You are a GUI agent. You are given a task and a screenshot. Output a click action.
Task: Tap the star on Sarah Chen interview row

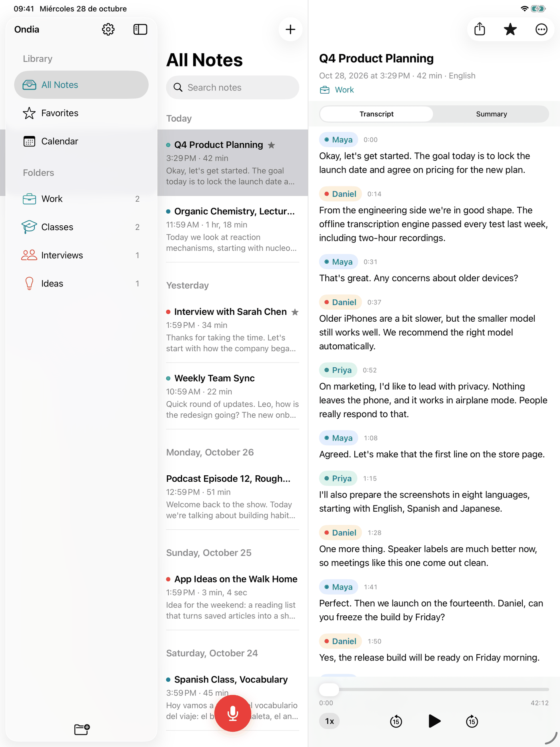(x=295, y=312)
